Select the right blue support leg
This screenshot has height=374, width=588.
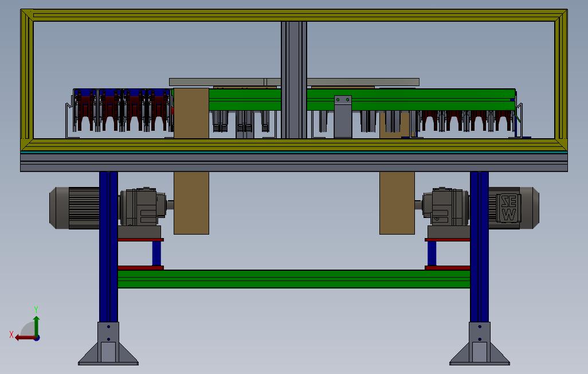479,247
